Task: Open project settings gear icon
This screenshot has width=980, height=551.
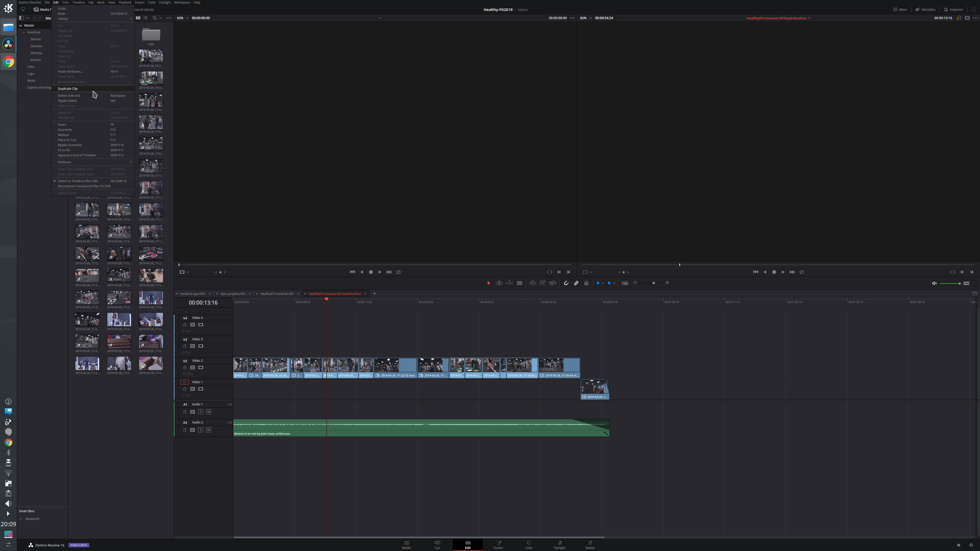Action: pos(971,545)
